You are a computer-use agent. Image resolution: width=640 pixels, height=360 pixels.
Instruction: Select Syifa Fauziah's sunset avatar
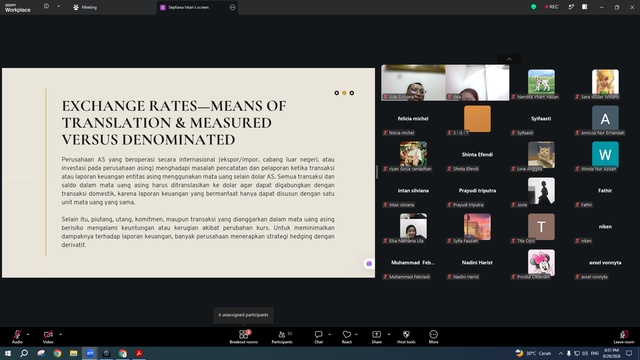(477, 227)
